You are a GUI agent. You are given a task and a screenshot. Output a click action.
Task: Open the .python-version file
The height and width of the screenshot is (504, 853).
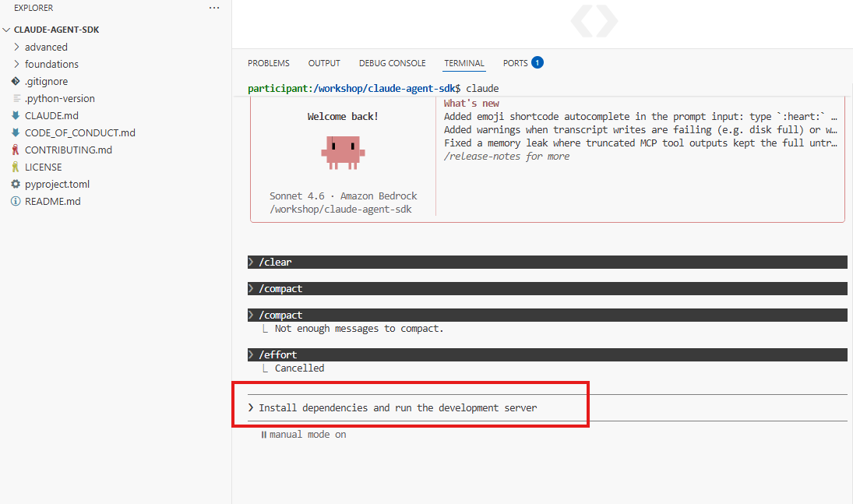[x=60, y=98]
